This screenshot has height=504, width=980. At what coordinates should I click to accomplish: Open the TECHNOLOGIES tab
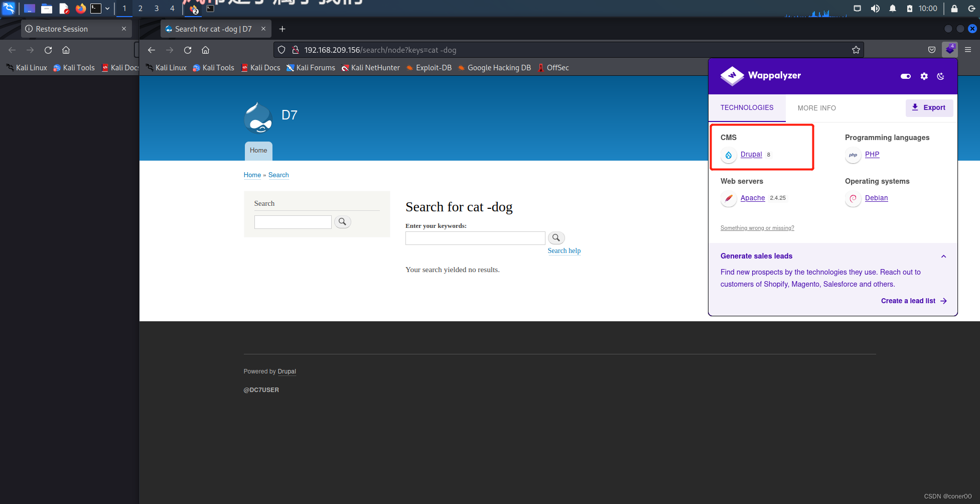click(x=747, y=108)
